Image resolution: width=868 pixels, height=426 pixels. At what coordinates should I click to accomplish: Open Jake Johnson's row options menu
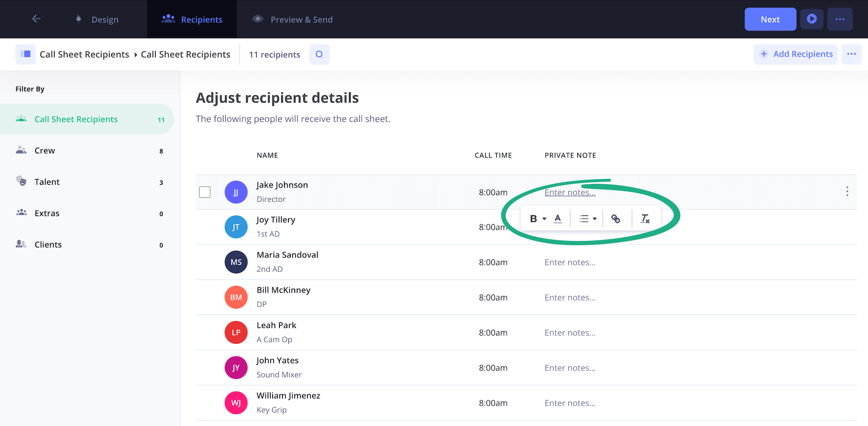coord(847,192)
